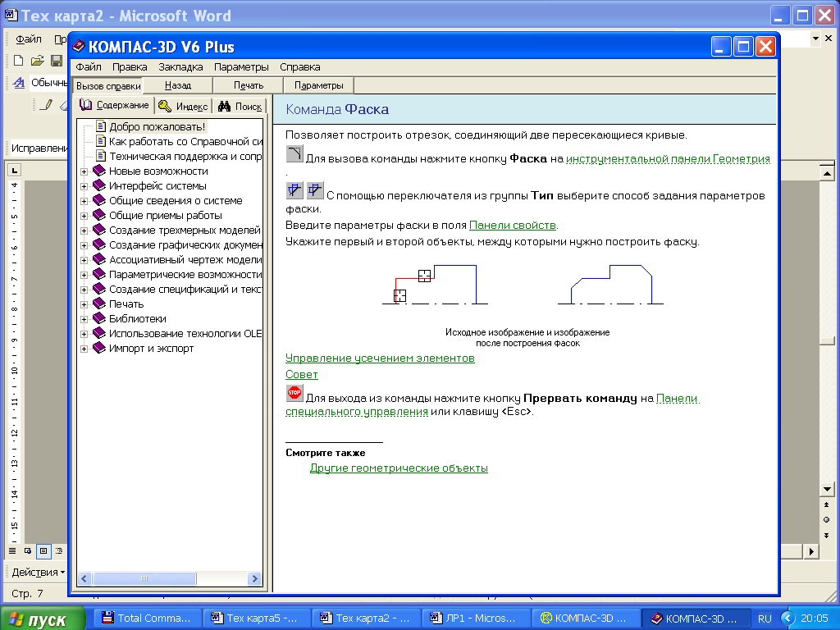Click the Chamfer (Фаска) command icon
Screen dimensions: 840x630
[x=294, y=153]
